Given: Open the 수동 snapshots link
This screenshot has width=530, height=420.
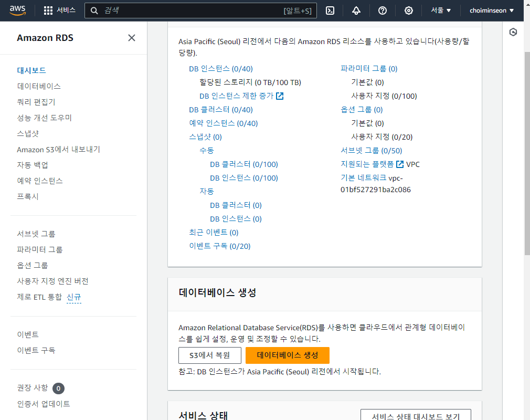Looking at the screenshot, I should [207, 151].
